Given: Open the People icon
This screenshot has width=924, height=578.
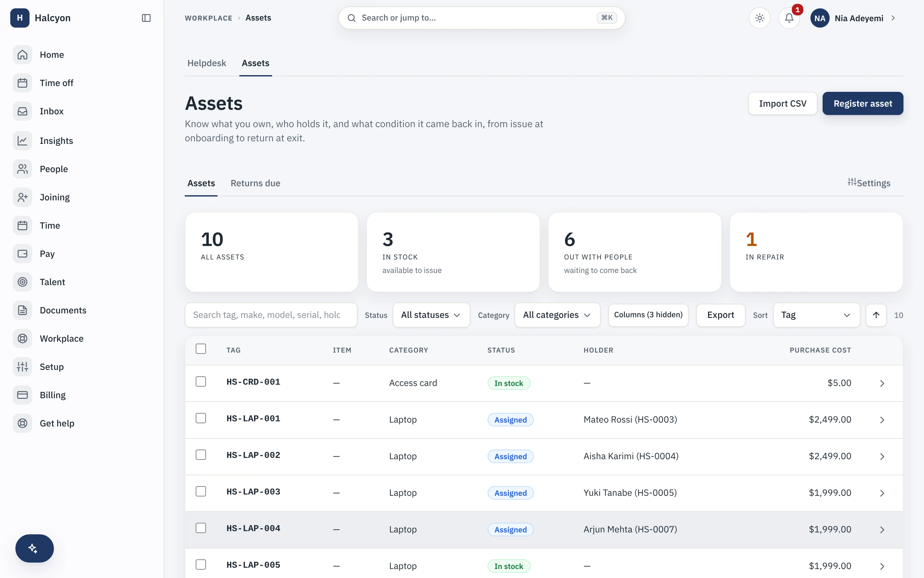Looking at the screenshot, I should pos(22,169).
